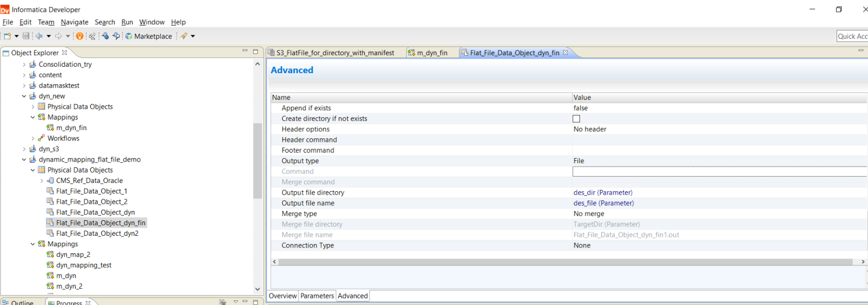The width and height of the screenshot is (868, 305).
Task: Switch to the m_dyn_fin editor tab
Action: (427, 53)
